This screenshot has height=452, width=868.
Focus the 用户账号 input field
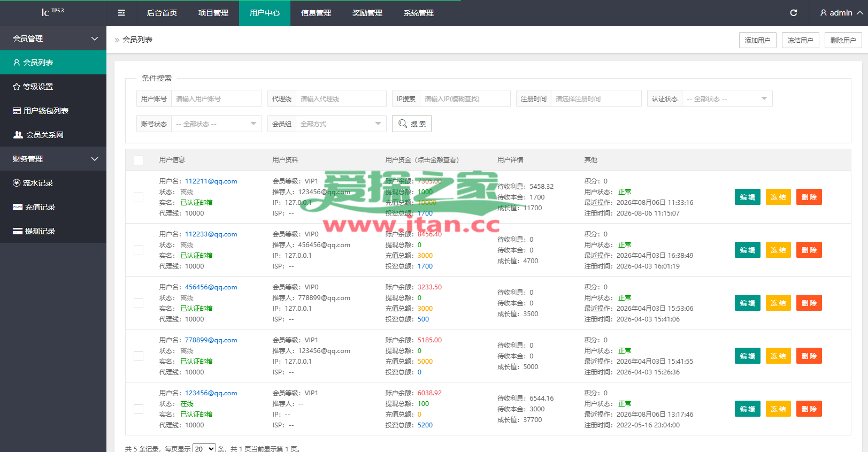click(x=217, y=98)
